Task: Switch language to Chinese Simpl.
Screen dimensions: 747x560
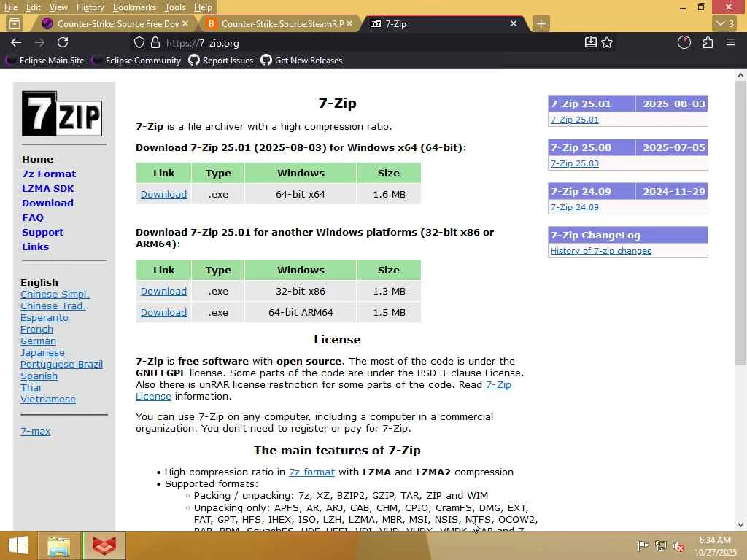Action: tap(55, 295)
